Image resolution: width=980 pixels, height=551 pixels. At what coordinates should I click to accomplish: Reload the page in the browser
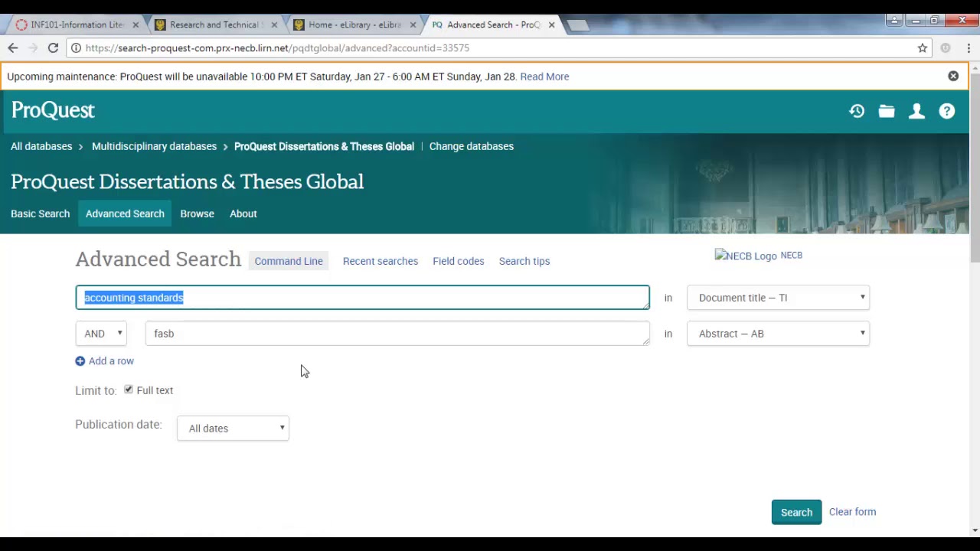point(53,47)
